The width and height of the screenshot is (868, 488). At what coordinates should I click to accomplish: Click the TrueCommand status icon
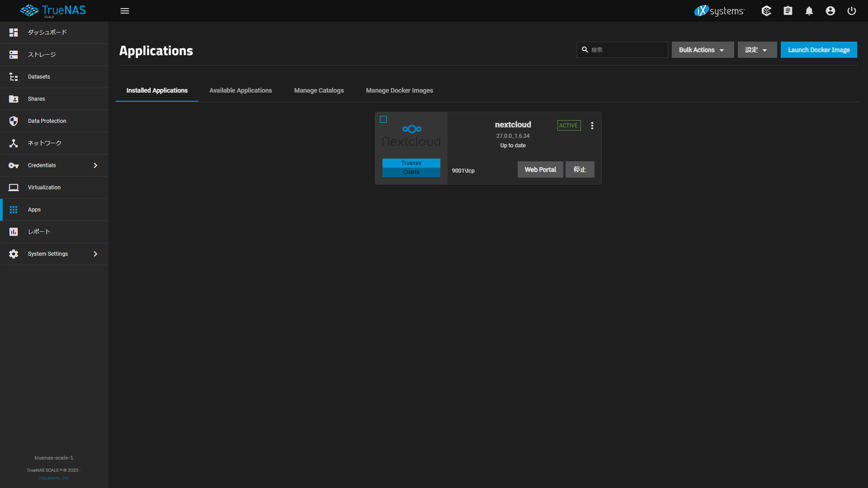click(x=766, y=11)
